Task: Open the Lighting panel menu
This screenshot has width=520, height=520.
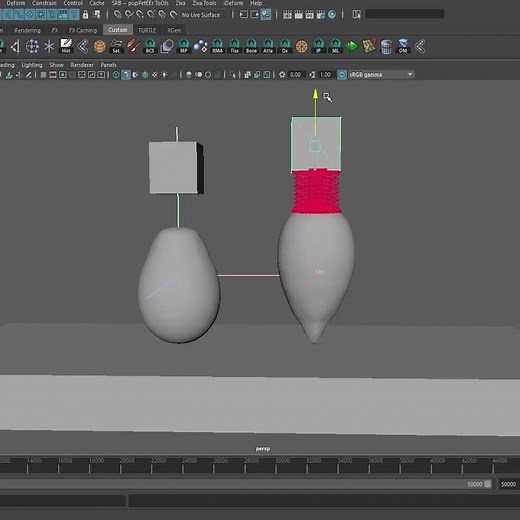Action: tap(32, 65)
